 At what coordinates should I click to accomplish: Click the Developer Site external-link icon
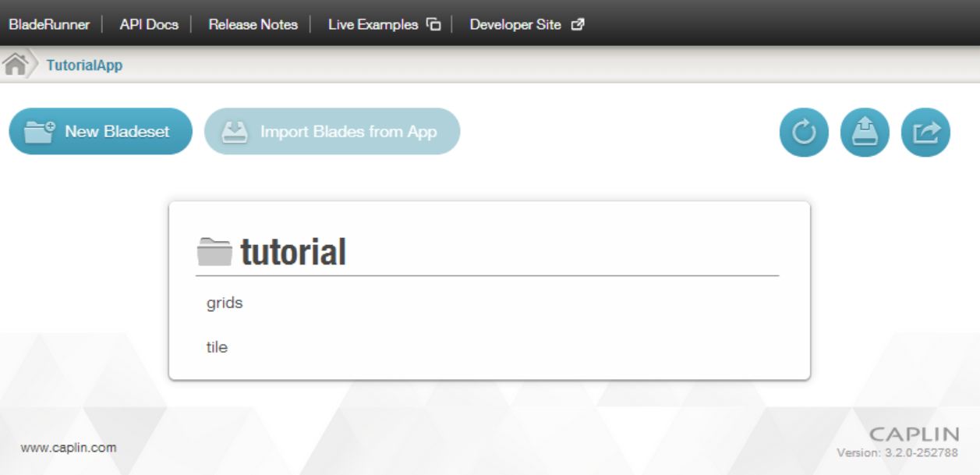tap(578, 24)
